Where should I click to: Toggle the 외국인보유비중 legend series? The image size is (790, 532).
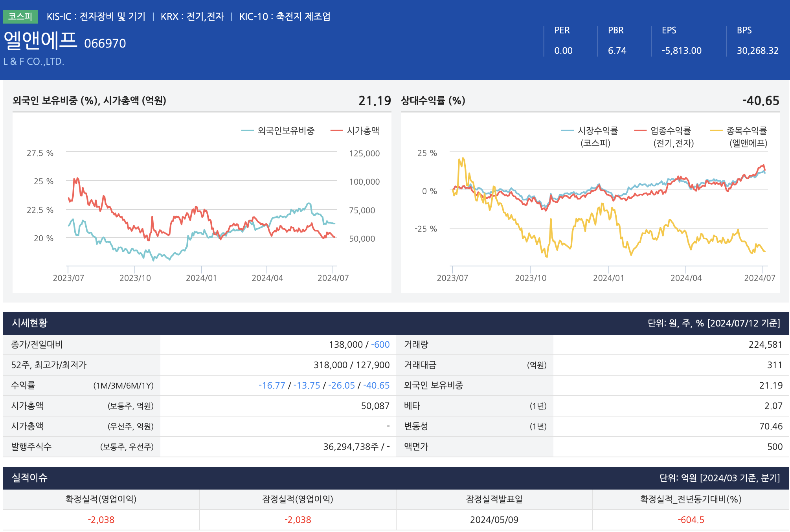(x=285, y=130)
